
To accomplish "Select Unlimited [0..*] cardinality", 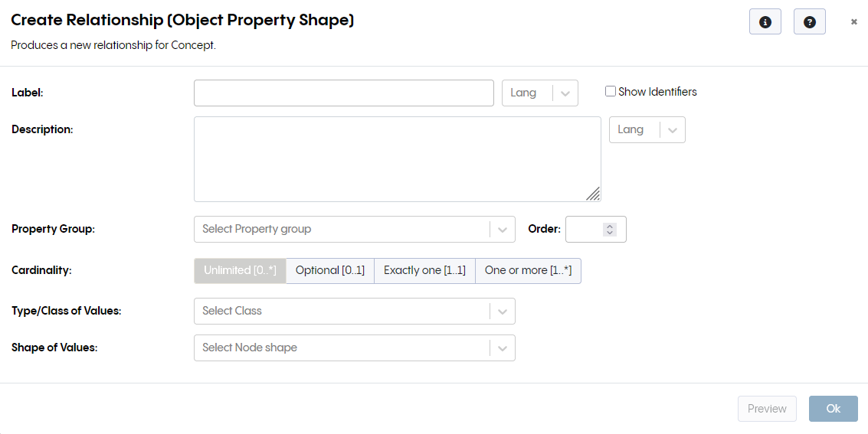I will pyautogui.click(x=240, y=270).
